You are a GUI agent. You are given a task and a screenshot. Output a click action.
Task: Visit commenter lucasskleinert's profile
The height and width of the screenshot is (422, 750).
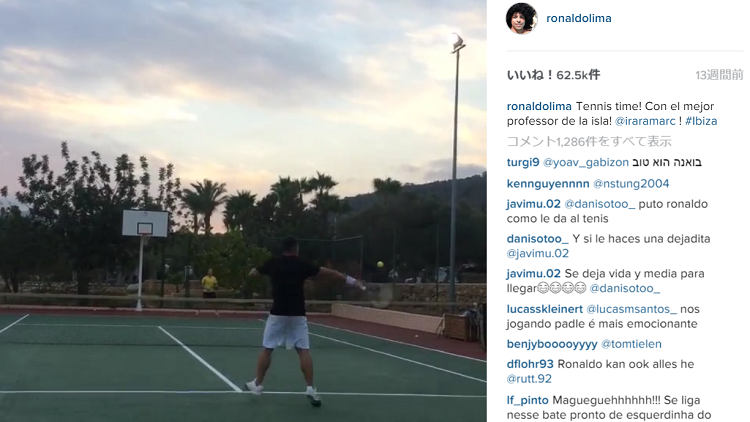[545, 309]
